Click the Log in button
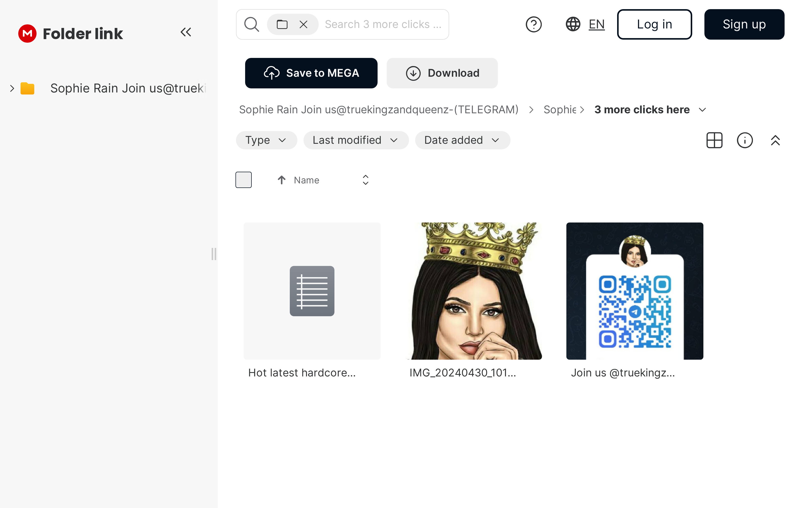Viewport: 812px width, 508px height. (x=654, y=25)
